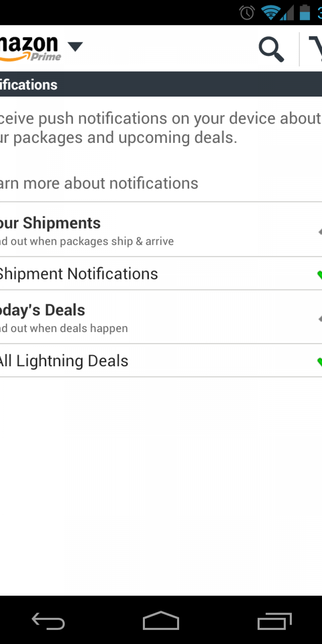Viewport: 322px width, 644px height.
Task: Toggle the Shipment Notifications green checkmark
Action: (319, 275)
